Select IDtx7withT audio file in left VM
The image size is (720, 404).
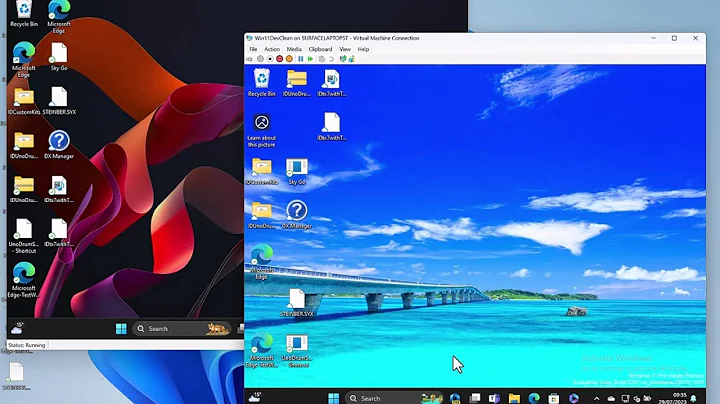(59, 189)
